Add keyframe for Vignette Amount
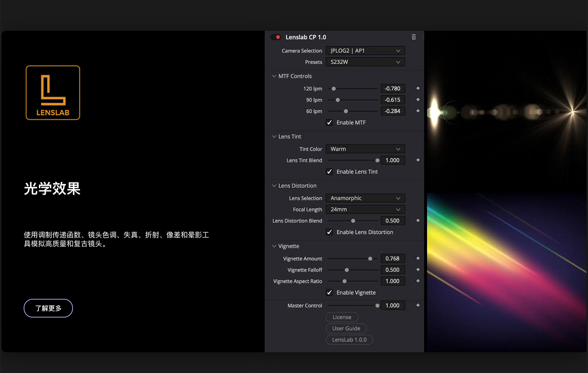The image size is (588, 373). 418,258
